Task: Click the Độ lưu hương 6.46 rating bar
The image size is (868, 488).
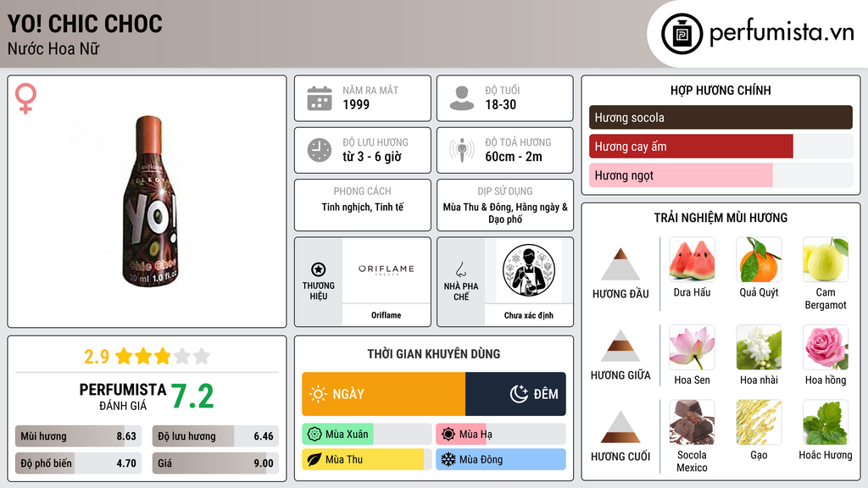Action: coord(216,436)
